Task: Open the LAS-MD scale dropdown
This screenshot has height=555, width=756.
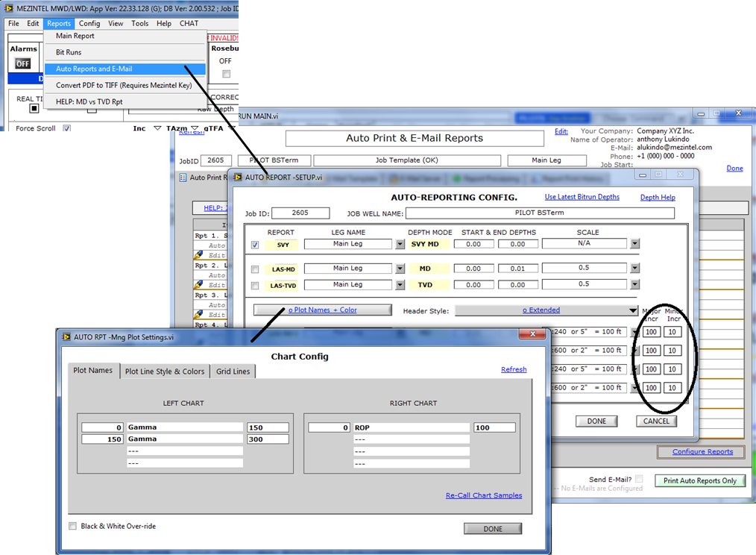Action: coord(635,268)
